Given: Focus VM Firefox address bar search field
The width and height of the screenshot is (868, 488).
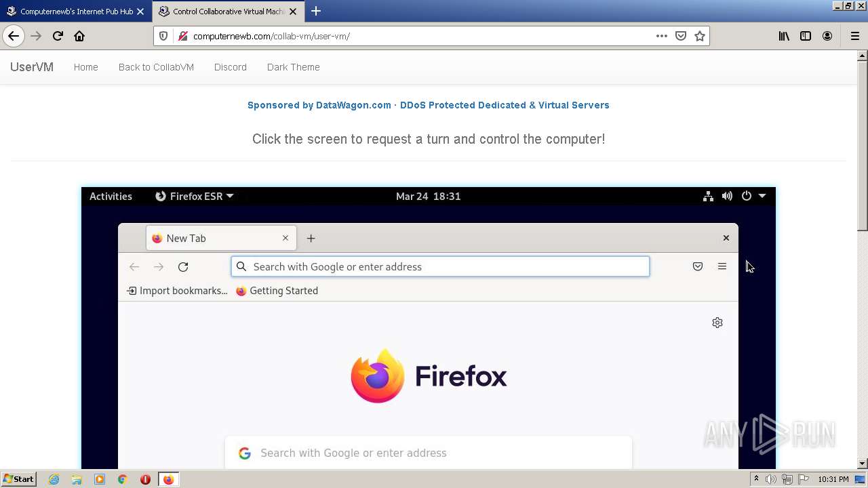Looking at the screenshot, I should tap(440, 266).
